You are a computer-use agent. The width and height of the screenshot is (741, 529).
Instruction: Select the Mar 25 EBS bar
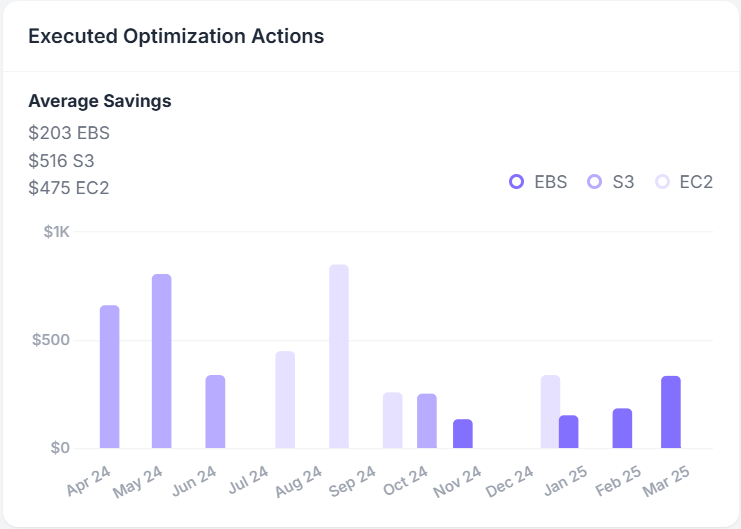pos(671,412)
